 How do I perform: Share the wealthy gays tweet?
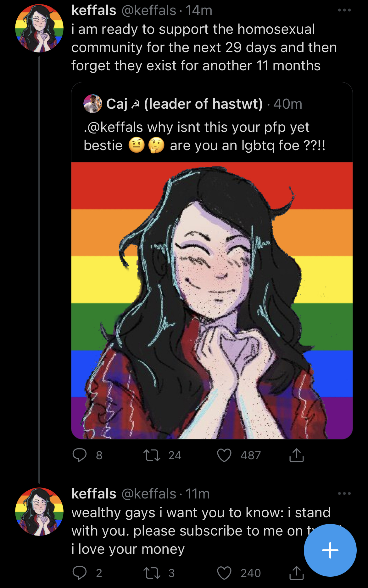(x=296, y=573)
